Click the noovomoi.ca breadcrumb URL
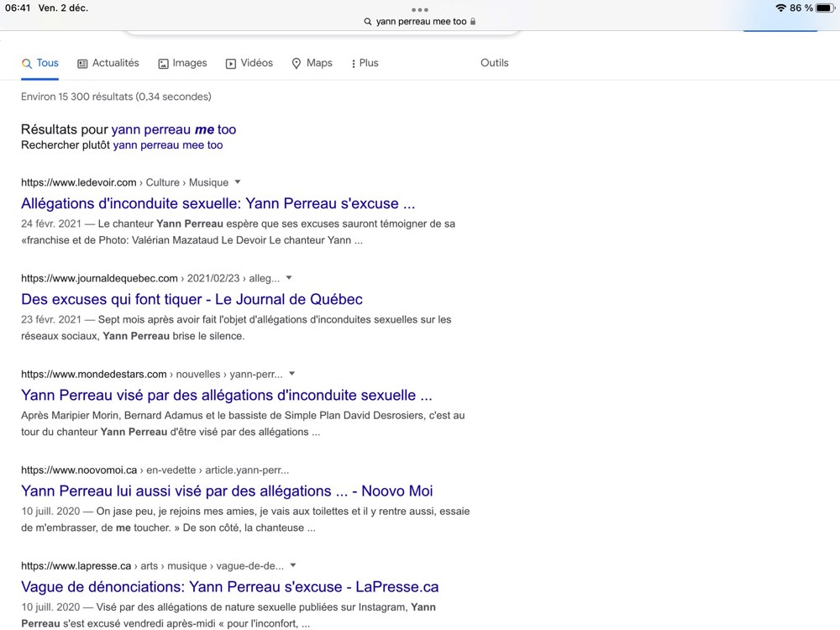The width and height of the screenshot is (840, 630). coord(155,470)
